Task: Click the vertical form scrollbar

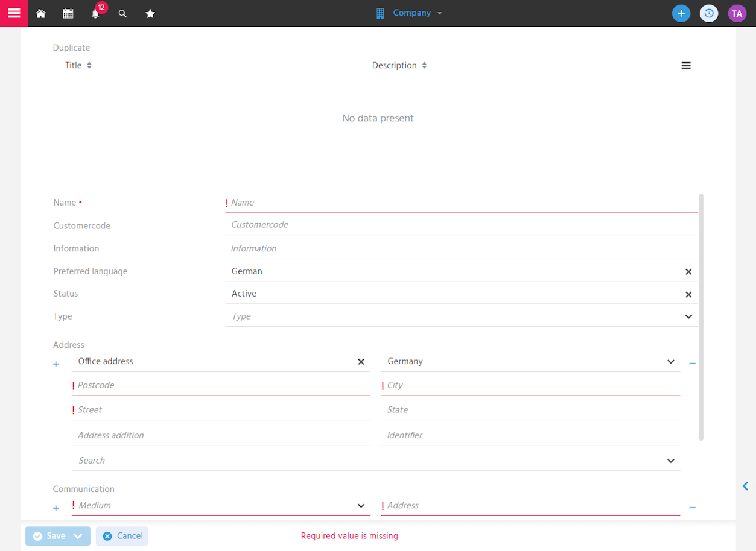Action: tap(701, 317)
